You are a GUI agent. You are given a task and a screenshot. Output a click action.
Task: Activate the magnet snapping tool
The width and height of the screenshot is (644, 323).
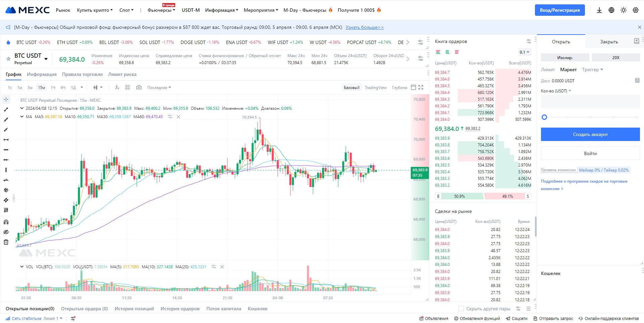coord(6,222)
